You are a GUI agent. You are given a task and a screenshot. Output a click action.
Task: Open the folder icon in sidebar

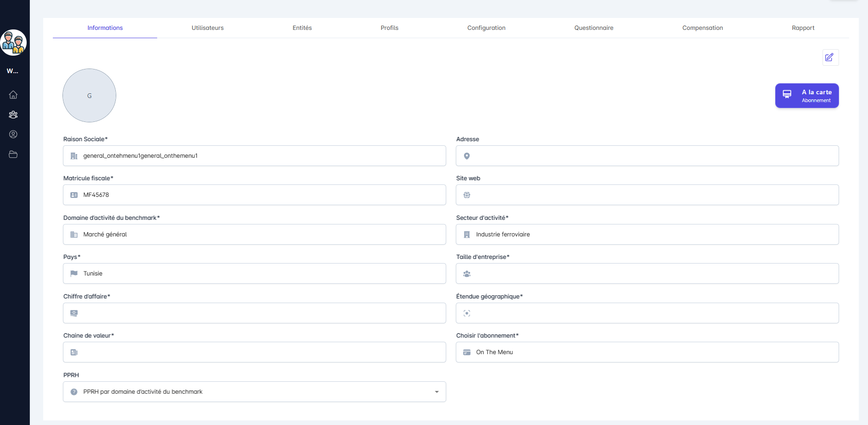(13, 155)
